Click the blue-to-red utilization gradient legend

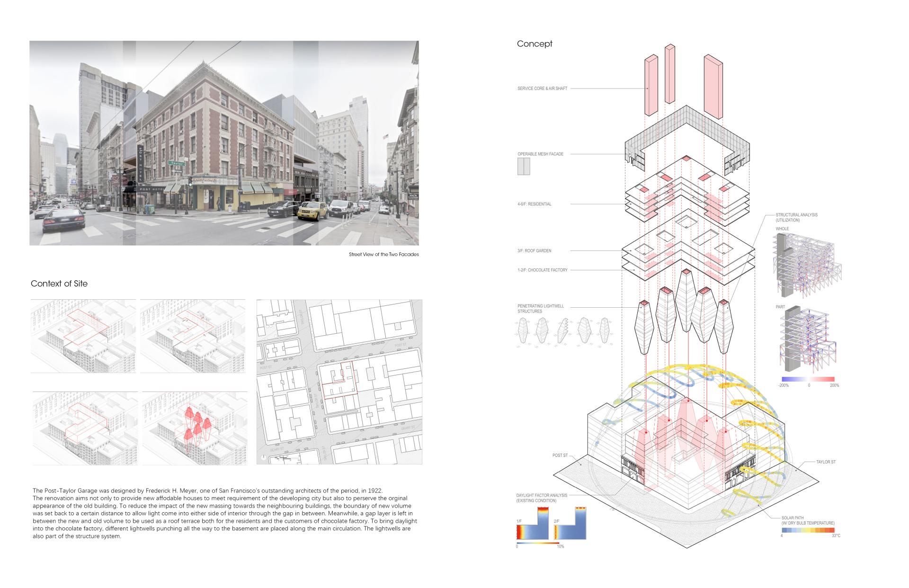pos(809,379)
